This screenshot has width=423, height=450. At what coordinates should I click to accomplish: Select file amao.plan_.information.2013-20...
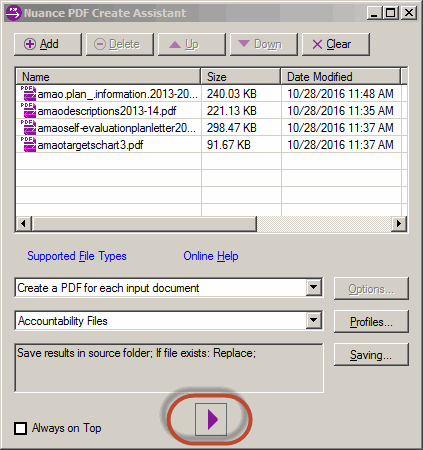(118, 94)
